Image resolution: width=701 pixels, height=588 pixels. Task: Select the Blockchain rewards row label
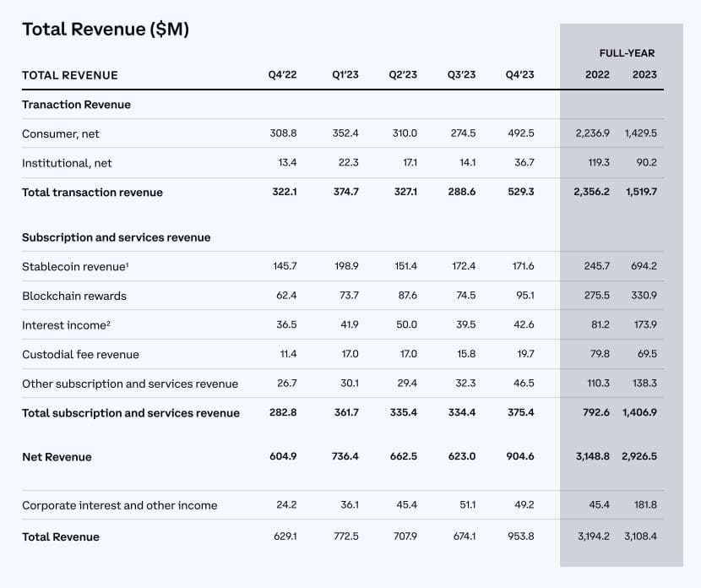74,296
